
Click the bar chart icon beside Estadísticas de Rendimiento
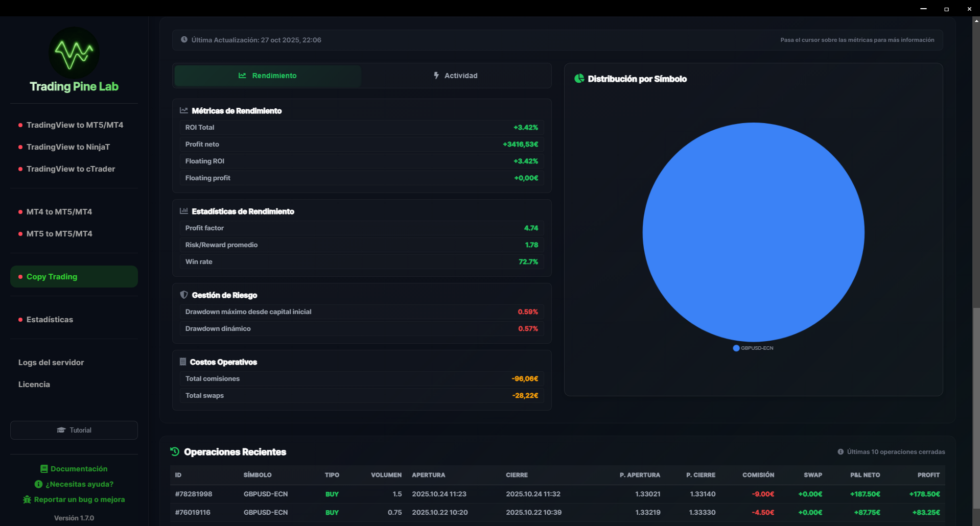click(x=184, y=211)
